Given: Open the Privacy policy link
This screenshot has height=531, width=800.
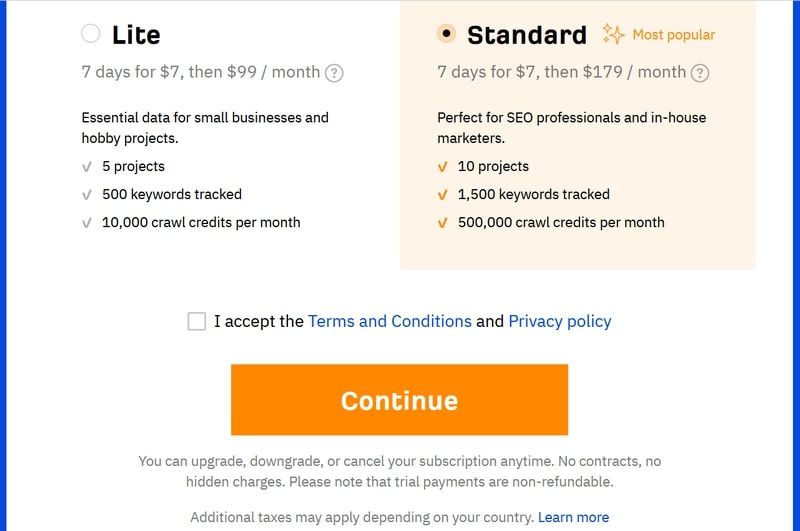Looking at the screenshot, I should pos(560,321).
